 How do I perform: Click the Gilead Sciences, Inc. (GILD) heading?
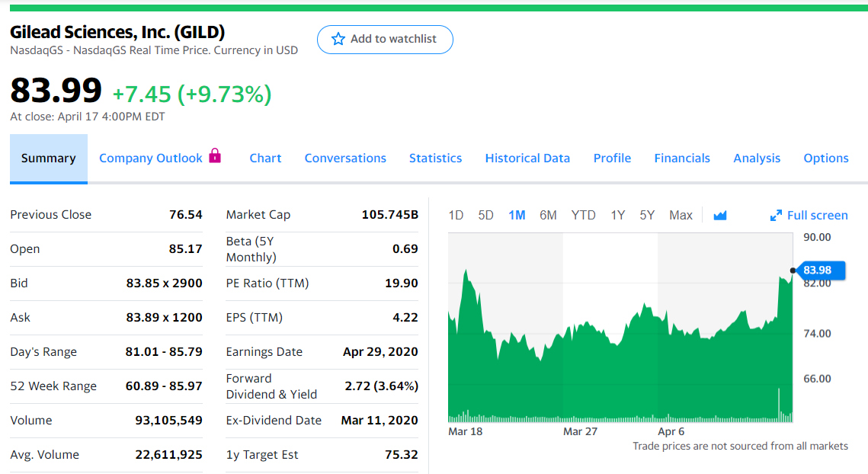[117, 32]
